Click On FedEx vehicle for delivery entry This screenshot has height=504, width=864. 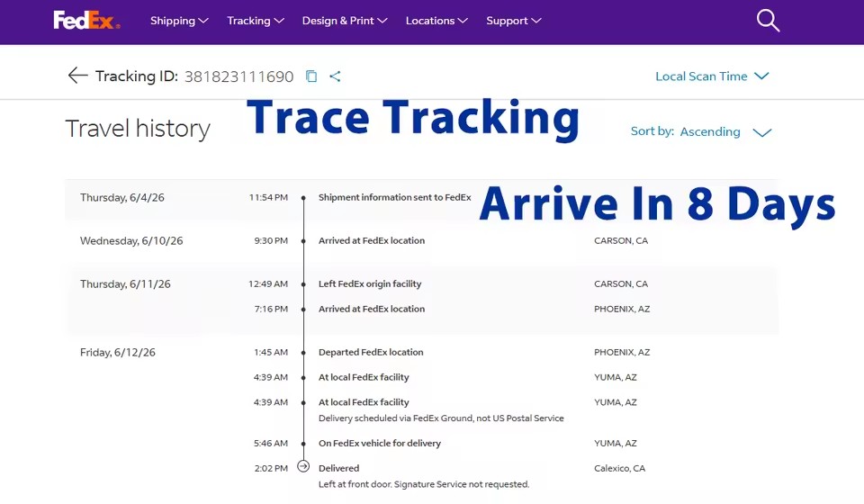[x=380, y=443]
